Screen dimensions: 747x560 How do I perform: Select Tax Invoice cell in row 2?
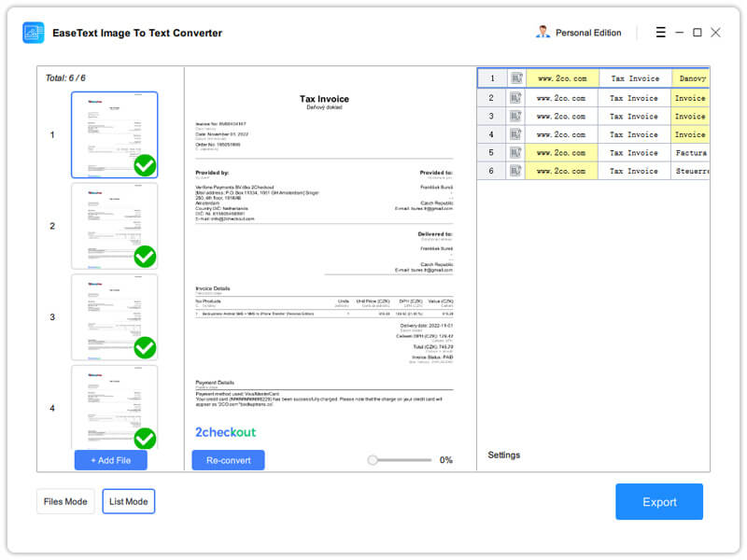[634, 98]
